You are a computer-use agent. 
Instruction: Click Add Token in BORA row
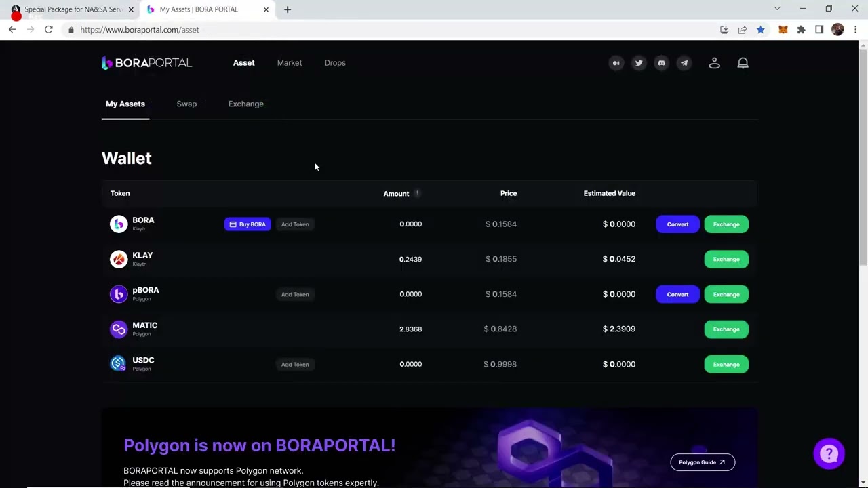(x=295, y=224)
